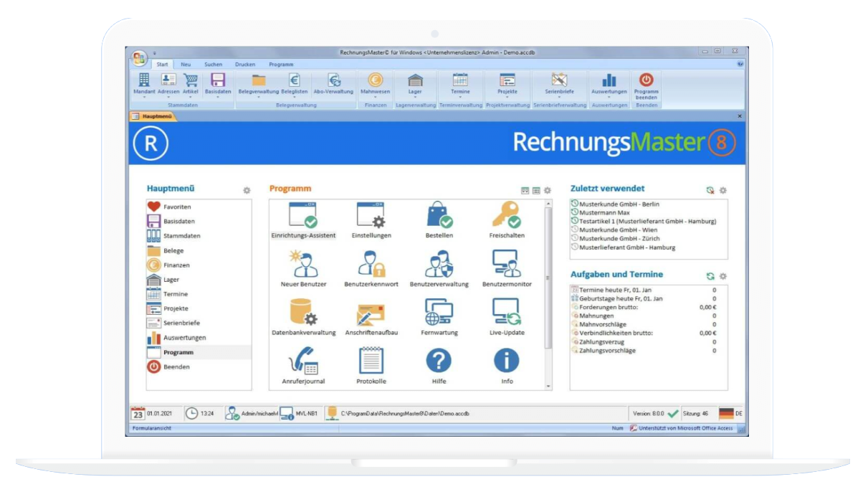The height and width of the screenshot is (492, 868).
Task: Open Auswertungen chart in the ribbon
Action: 609,84
